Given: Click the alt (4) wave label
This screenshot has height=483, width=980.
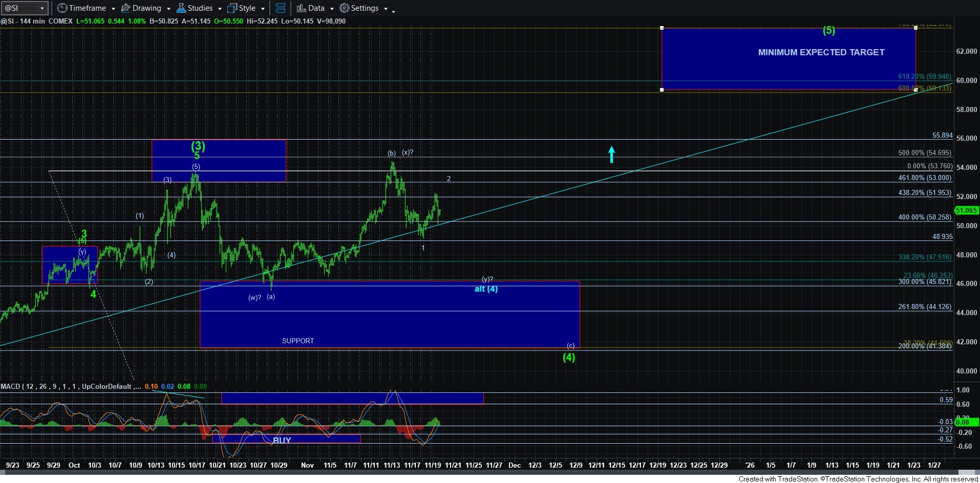Looking at the screenshot, I should coord(486,289).
